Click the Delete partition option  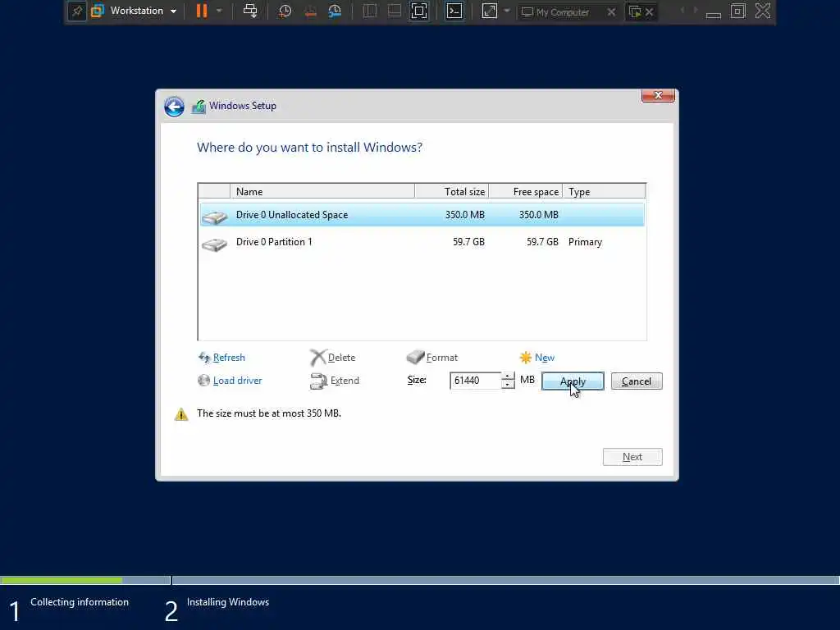pos(341,358)
